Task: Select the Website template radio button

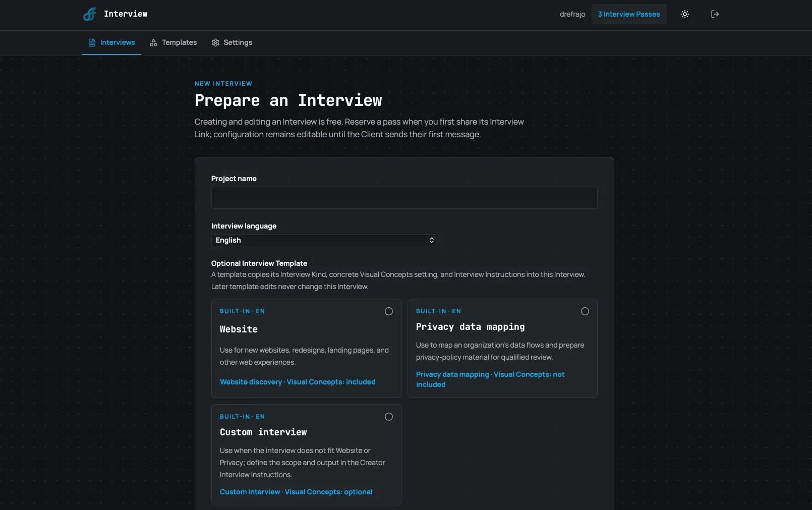Action: click(x=388, y=311)
